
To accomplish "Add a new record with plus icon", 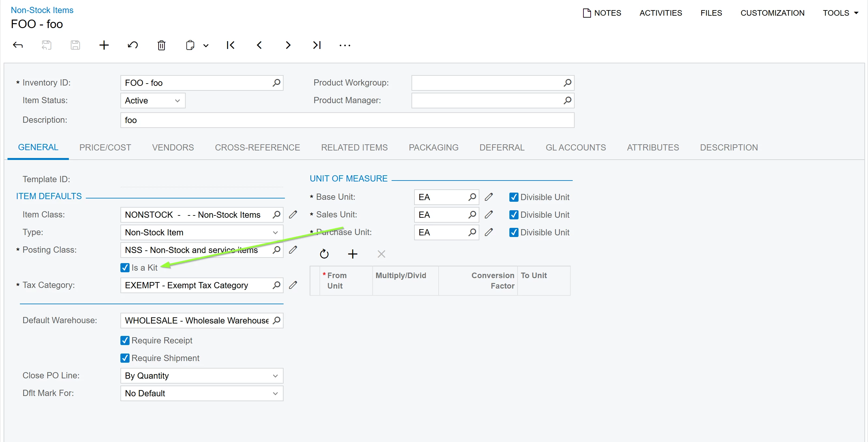I will (104, 45).
